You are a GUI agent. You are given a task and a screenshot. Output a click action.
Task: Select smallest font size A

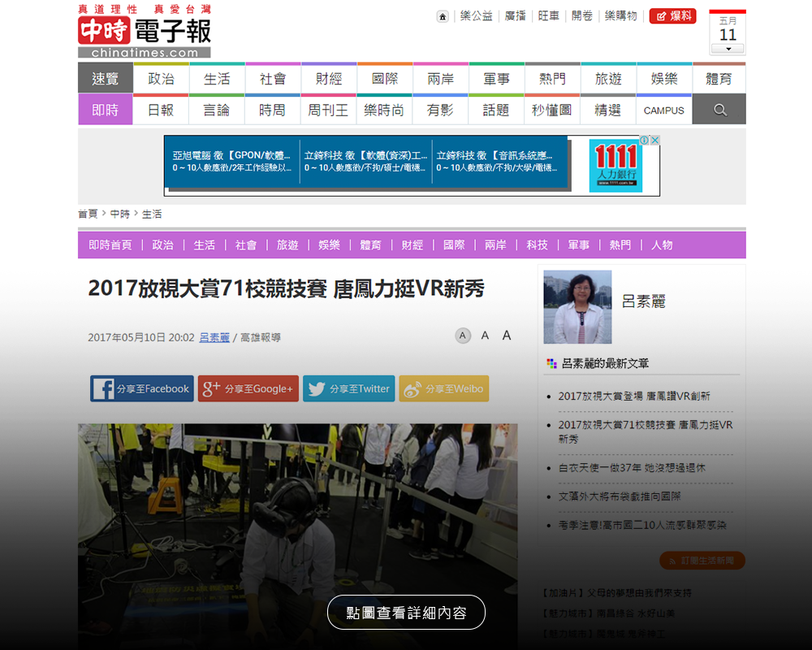(x=463, y=336)
